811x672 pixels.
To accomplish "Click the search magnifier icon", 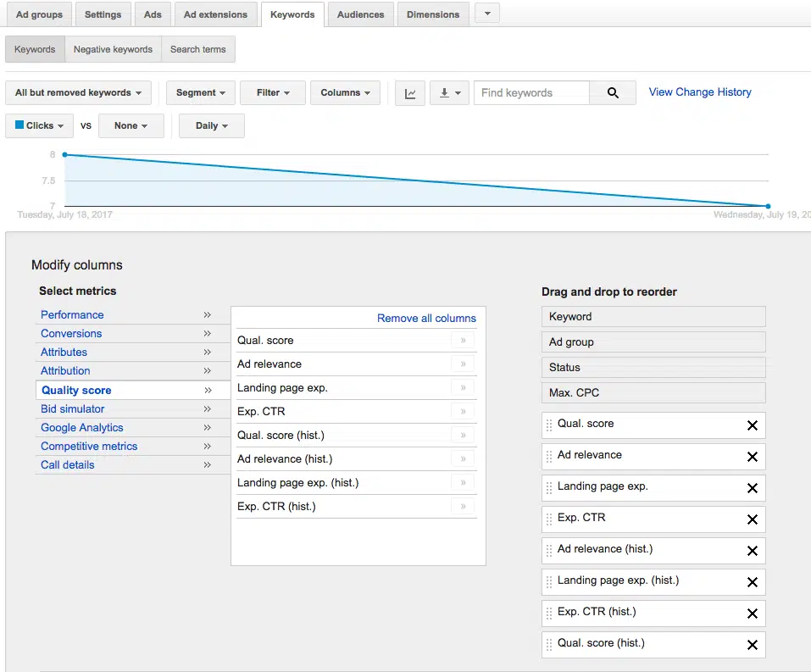I will pyautogui.click(x=613, y=93).
